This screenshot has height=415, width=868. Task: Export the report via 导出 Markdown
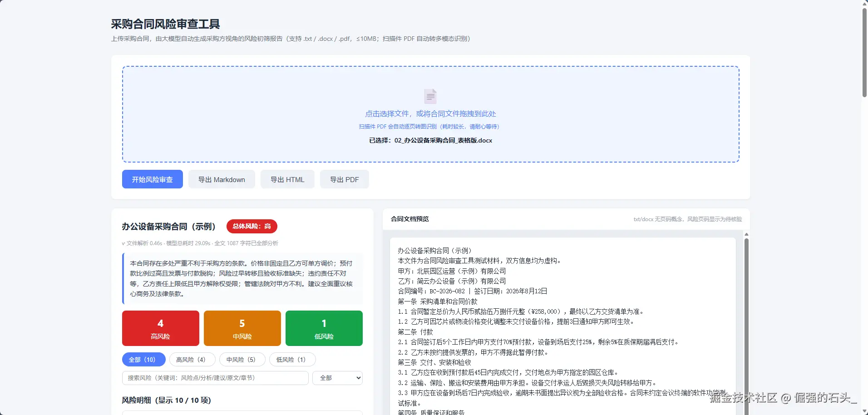click(x=222, y=179)
